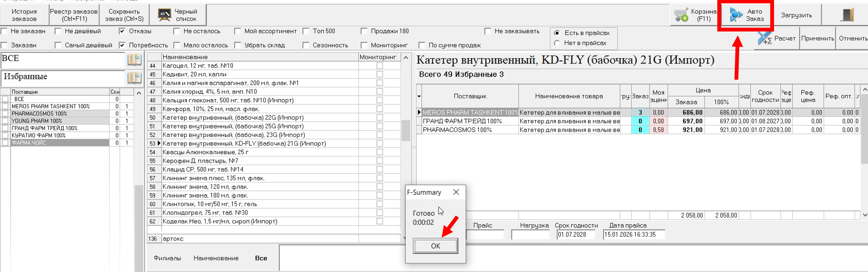The image size is (868, 272).
Task: Toggle Не заказан checkbox
Action: 4,31
